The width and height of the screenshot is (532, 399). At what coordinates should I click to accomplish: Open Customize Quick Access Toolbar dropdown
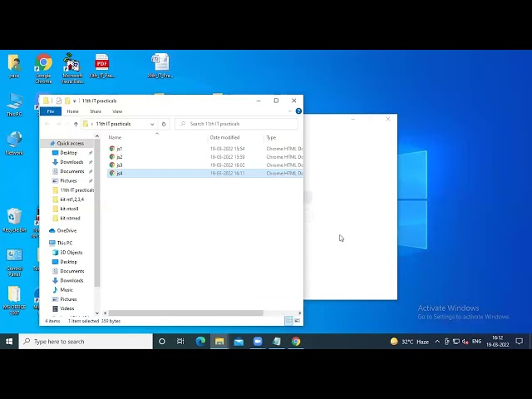point(76,101)
